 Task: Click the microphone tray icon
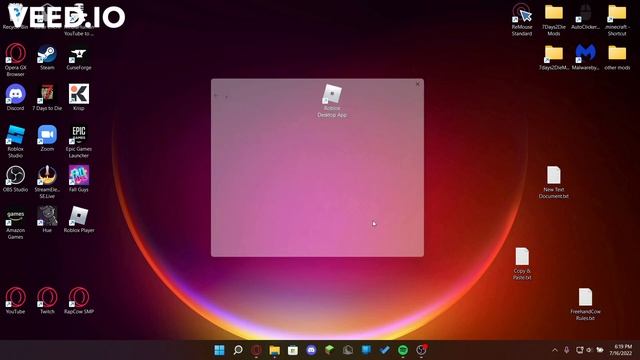point(567,350)
